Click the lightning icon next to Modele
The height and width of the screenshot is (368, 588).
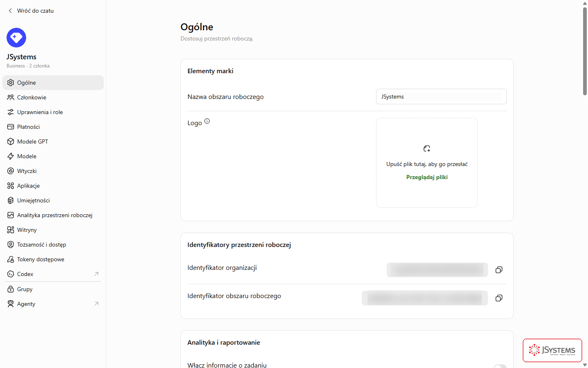[x=11, y=156]
